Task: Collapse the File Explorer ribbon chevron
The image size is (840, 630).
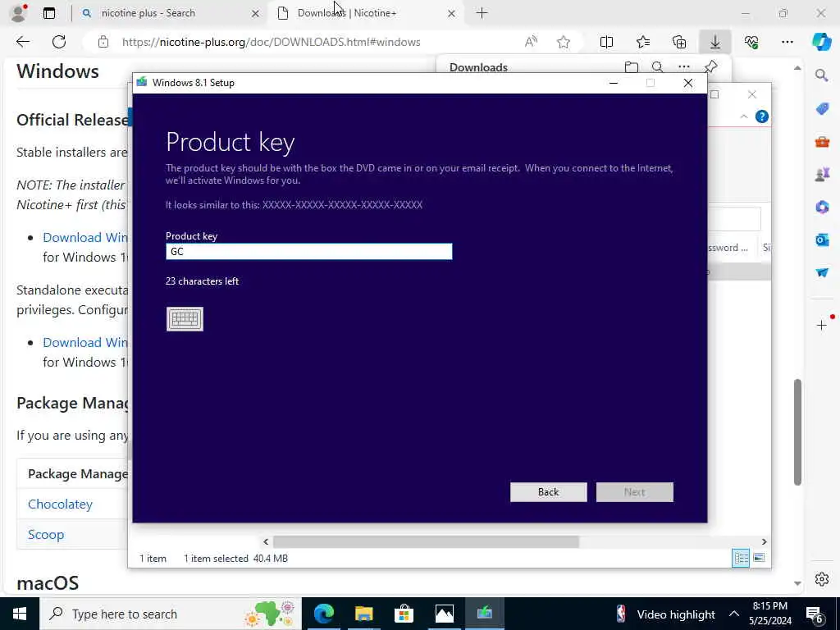Action: coord(743,116)
